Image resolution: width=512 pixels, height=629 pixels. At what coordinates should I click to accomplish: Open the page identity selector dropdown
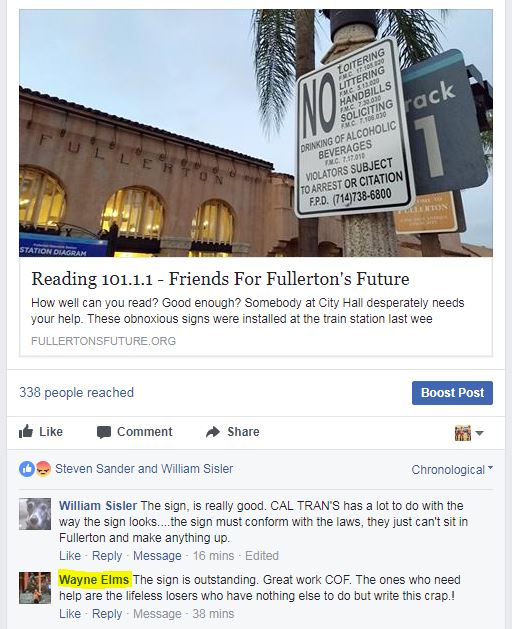pyautogui.click(x=469, y=433)
